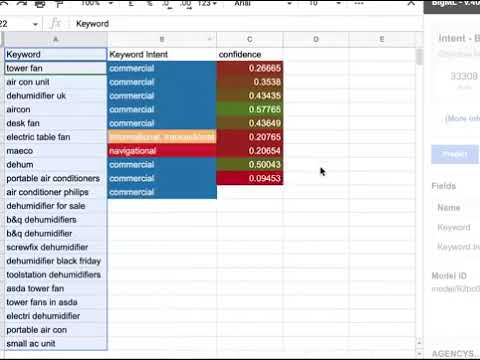
Task: Select the 'portable air con' cell
Action: click(x=55, y=330)
